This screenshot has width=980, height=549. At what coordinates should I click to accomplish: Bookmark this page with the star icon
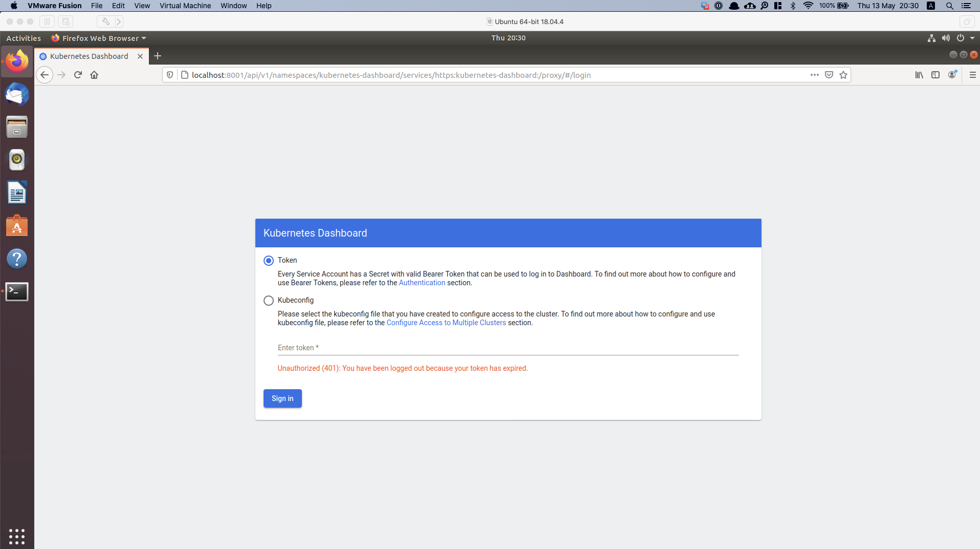click(843, 75)
